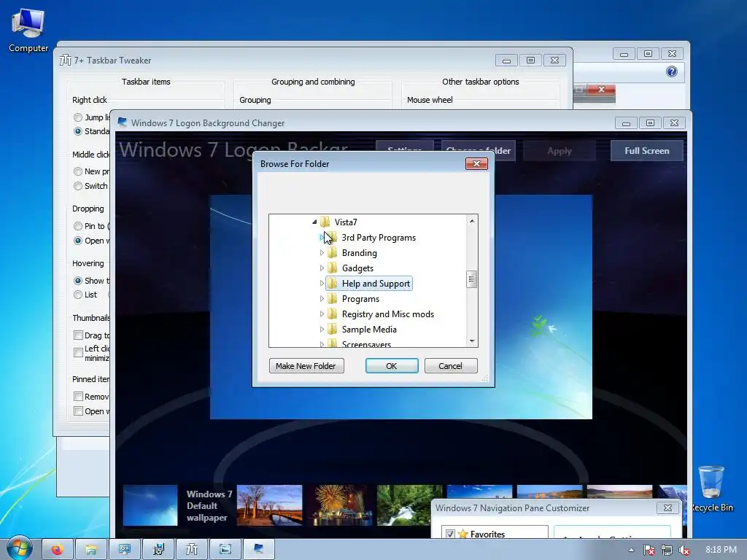747x560 pixels.
Task: Select the New program middle-click radio button
Action: (78, 171)
